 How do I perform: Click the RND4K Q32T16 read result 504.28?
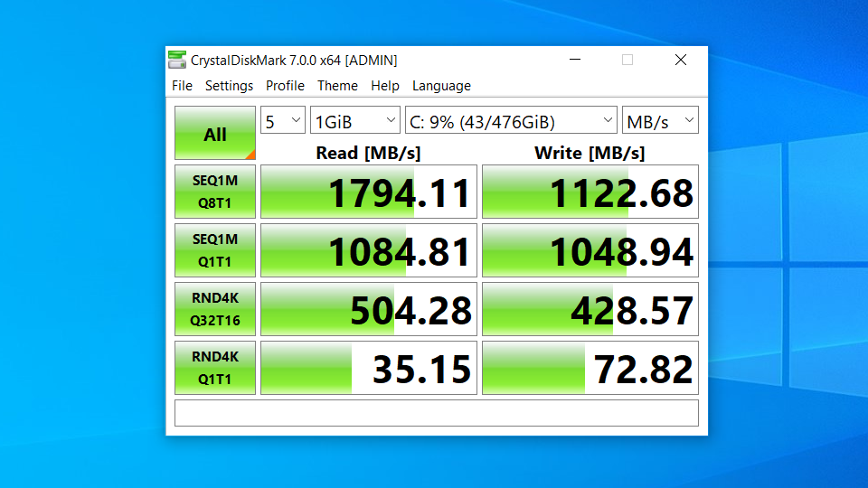[x=369, y=309]
